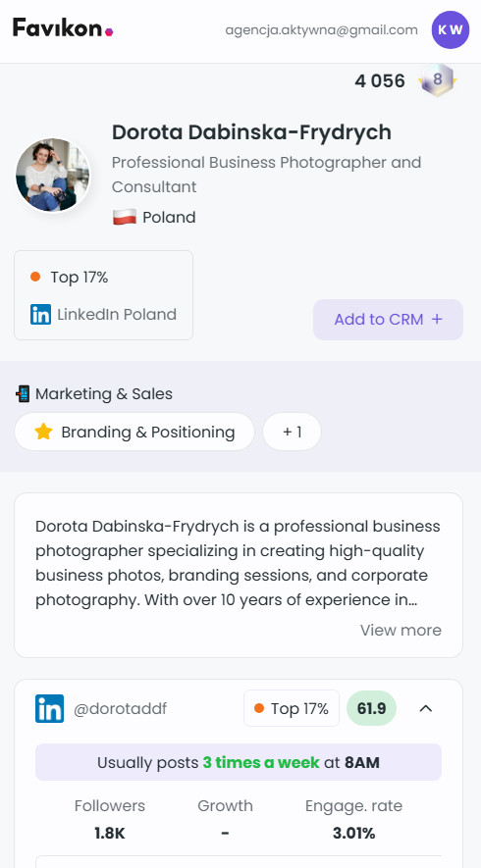
Task: Open the Top 17% LinkedIn Poland ranking card
Action: [x=104, y=295]
